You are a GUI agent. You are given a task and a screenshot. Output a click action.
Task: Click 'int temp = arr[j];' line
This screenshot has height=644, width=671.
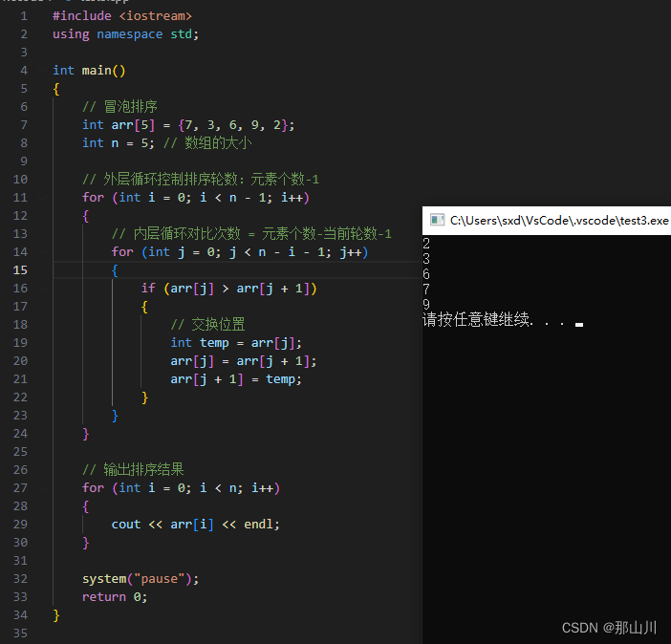[x=236, y=343]
